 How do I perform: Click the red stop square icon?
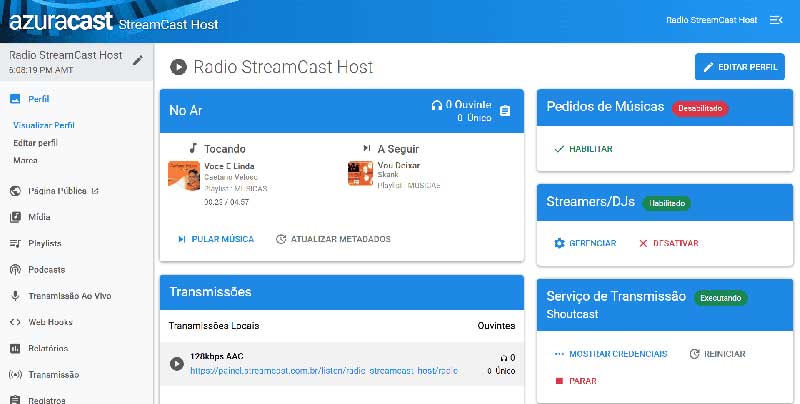pyautogui.click(x=559, y=381)
